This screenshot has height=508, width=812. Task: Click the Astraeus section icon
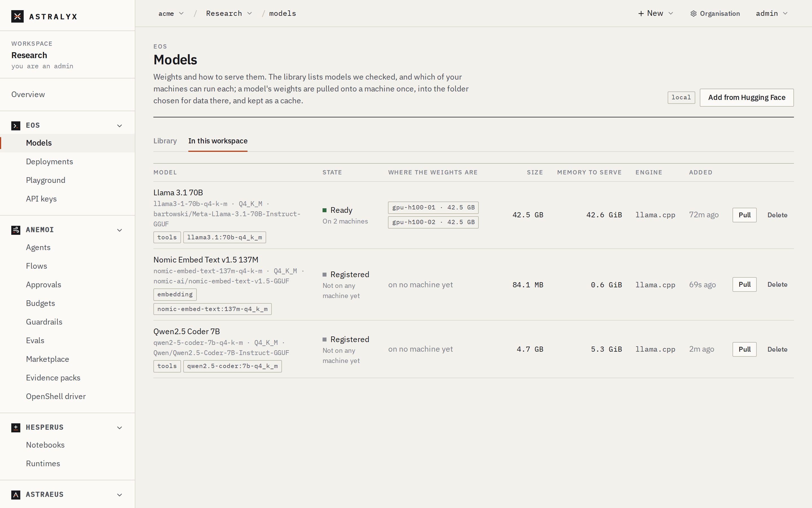pos(16,495)
